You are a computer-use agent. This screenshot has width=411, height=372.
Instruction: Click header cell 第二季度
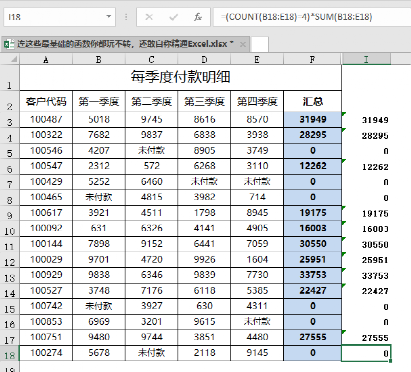[151, 101]
